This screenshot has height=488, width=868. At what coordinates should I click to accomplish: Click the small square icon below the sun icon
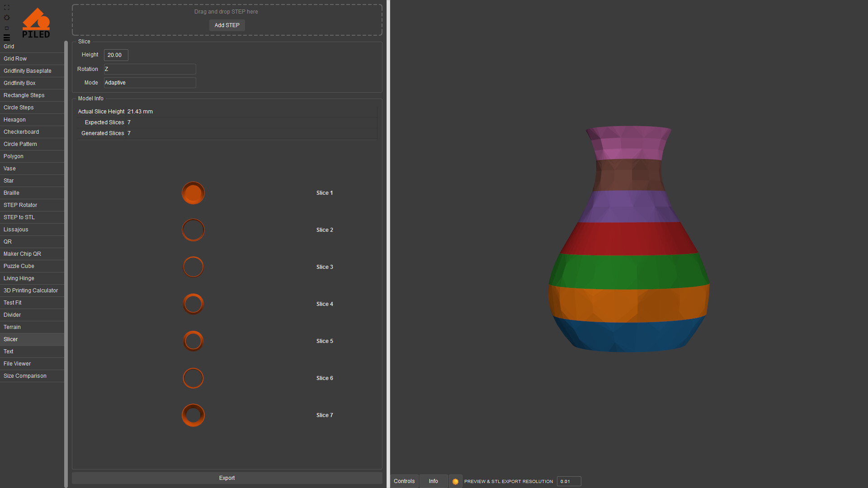tap(6, 28)
